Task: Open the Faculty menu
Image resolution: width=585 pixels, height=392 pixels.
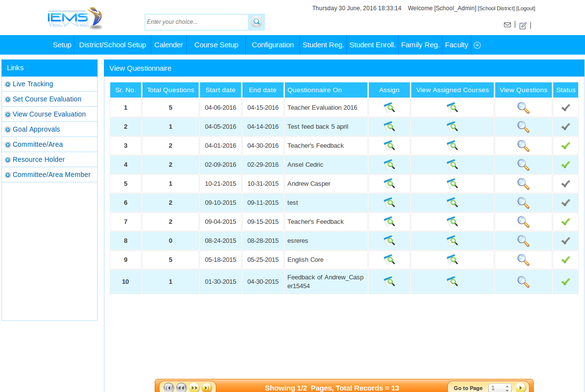Action: (x=456, y=45)
